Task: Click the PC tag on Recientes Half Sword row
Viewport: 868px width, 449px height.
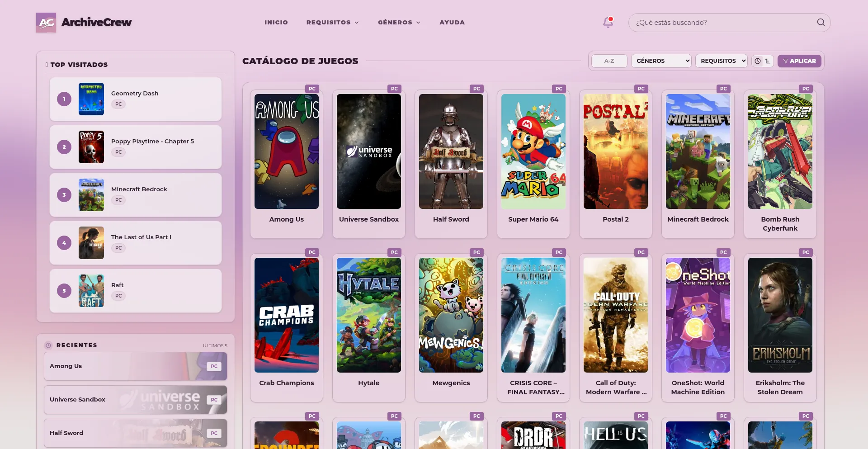Action: tap(214, 433)
